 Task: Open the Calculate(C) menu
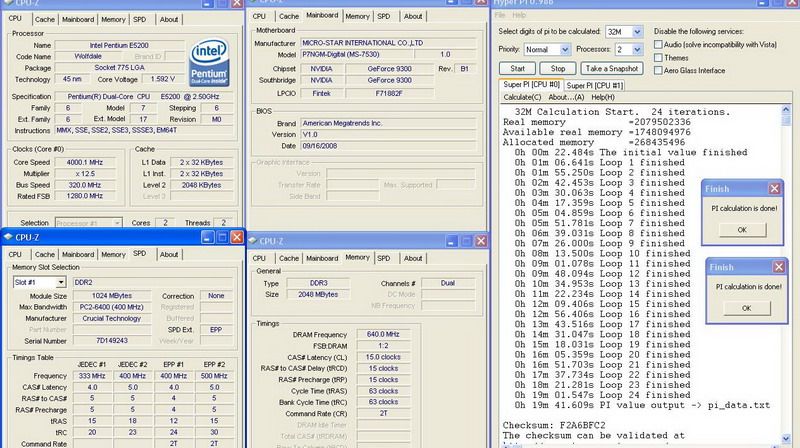click(x=522, y=97)
